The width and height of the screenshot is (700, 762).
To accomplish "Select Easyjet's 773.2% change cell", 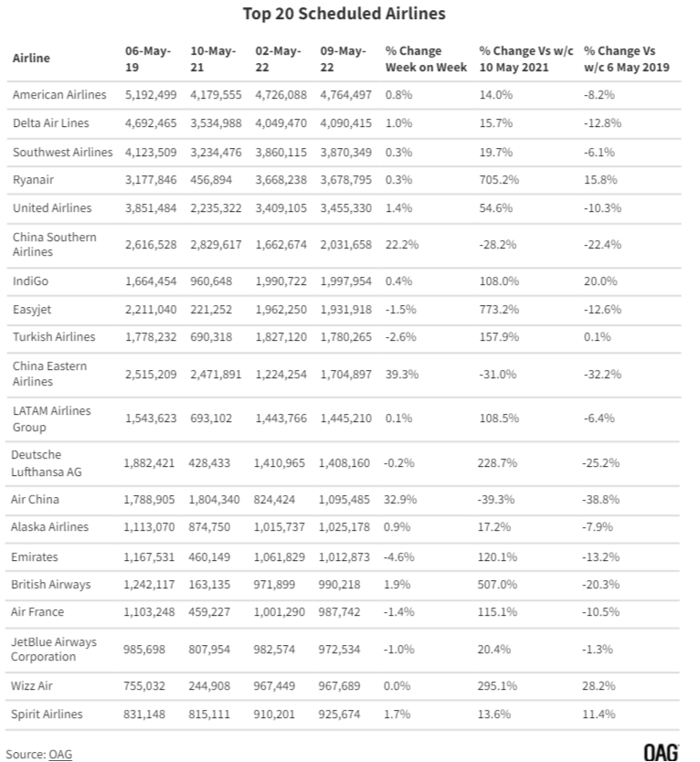I will tap(499, 310).
